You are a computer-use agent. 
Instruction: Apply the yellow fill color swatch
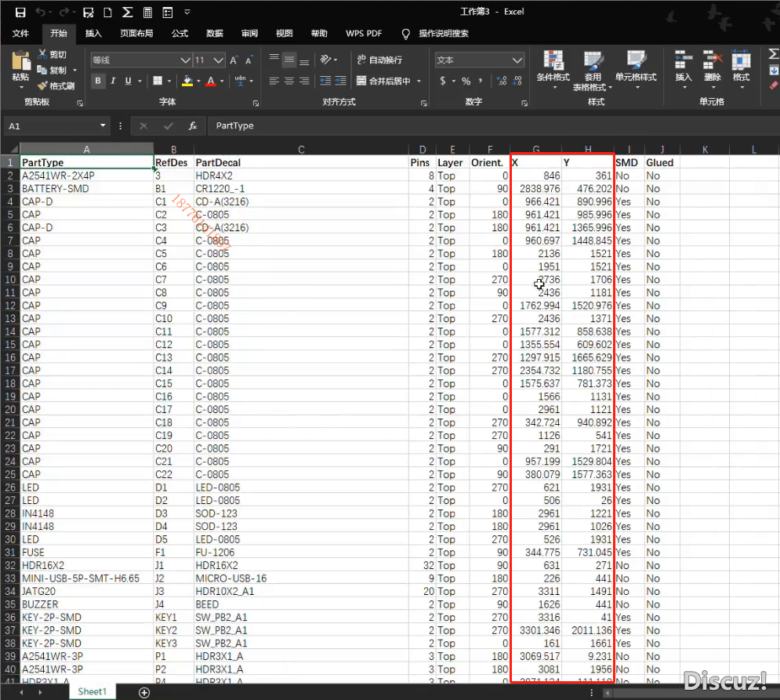[187, 81]
